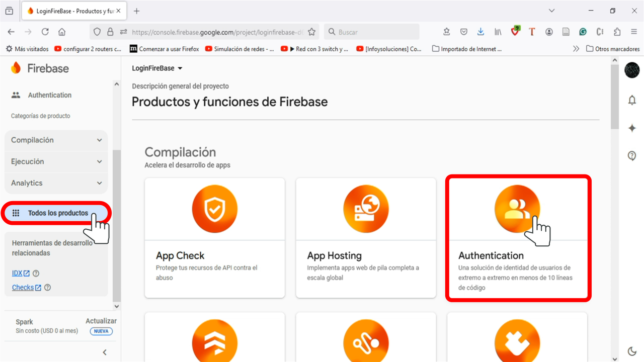The image size is (644, 362).
Task: Open Firefox application menu
Action: click(634, 32)
